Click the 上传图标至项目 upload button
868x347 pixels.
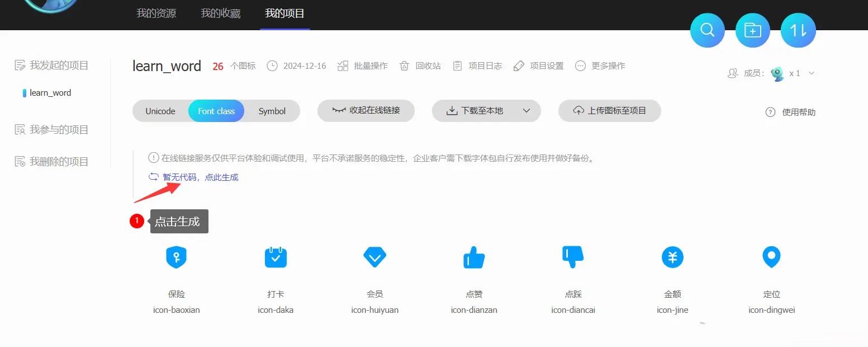click(609, 111)
